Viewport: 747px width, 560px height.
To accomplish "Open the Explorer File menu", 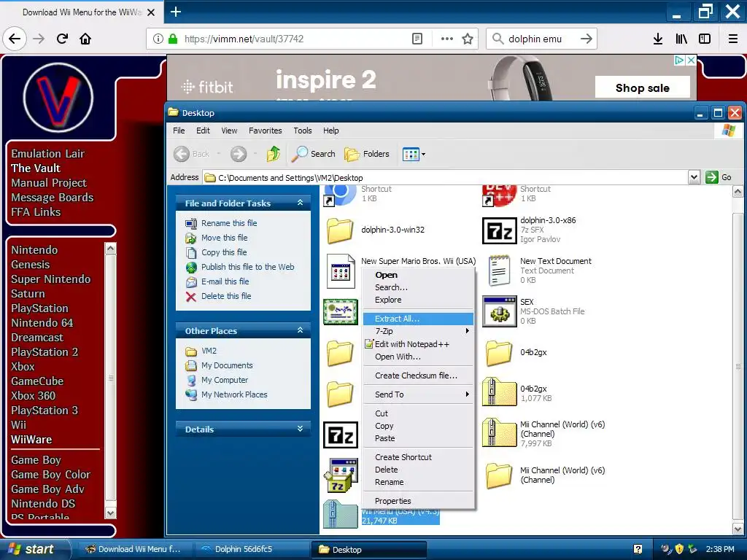I will (179, 131).
